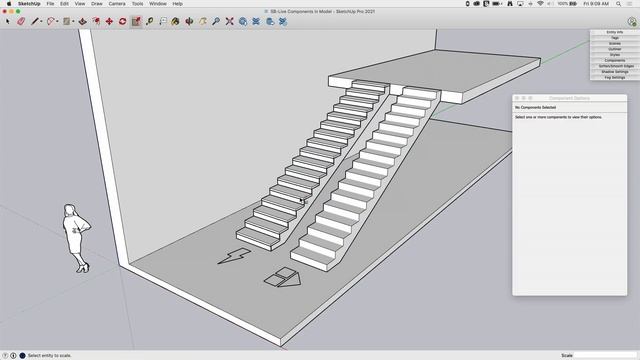This screenshot has height=360, width=640.
Task: Expand the Scenes tray panel
Action: click(x=615, y=43)
